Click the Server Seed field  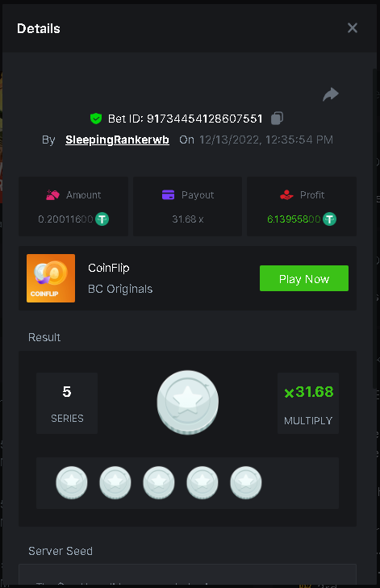[187, 576]
